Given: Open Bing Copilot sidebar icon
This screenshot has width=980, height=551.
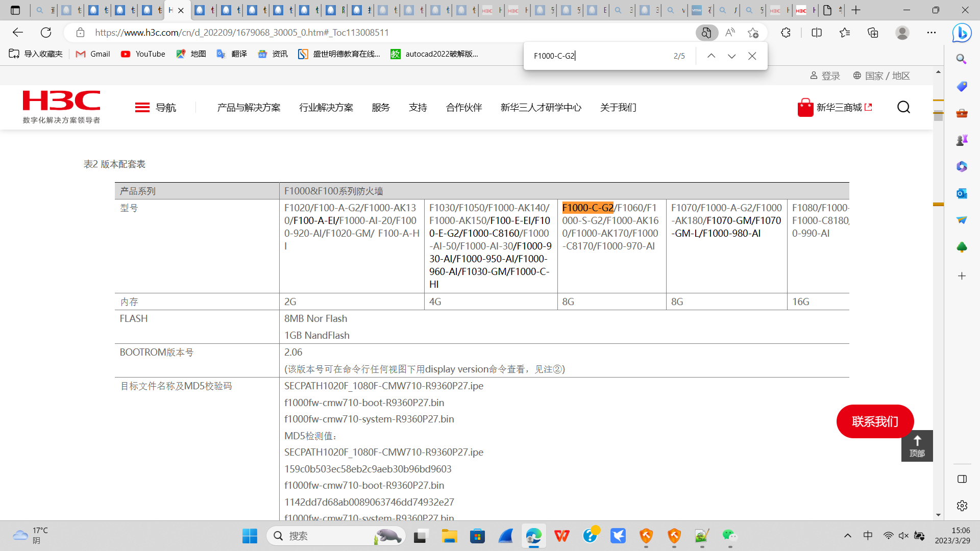Looking at the screenshot, I should click(x=962, y=33).
